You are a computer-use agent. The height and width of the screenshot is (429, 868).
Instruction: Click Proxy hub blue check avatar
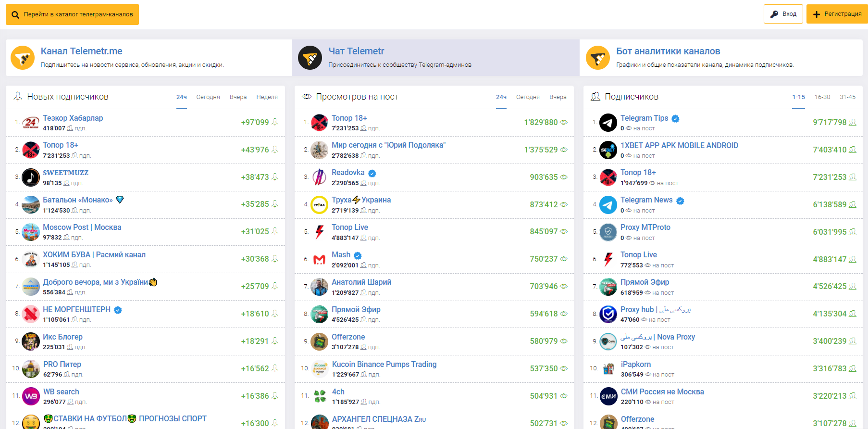click(608, 315)
